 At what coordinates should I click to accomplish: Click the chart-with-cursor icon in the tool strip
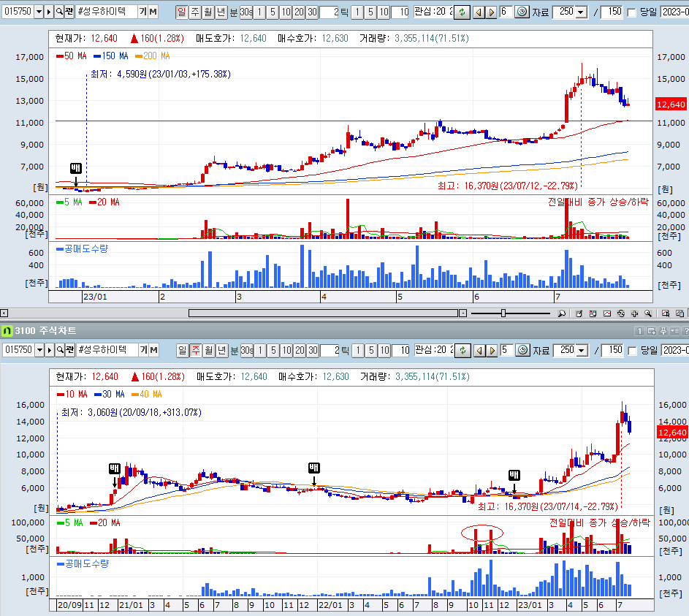tap(666, 313)
